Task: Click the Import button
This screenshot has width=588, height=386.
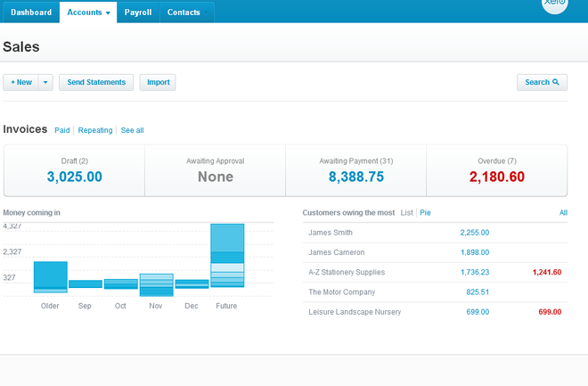Action: click(158, 82)
